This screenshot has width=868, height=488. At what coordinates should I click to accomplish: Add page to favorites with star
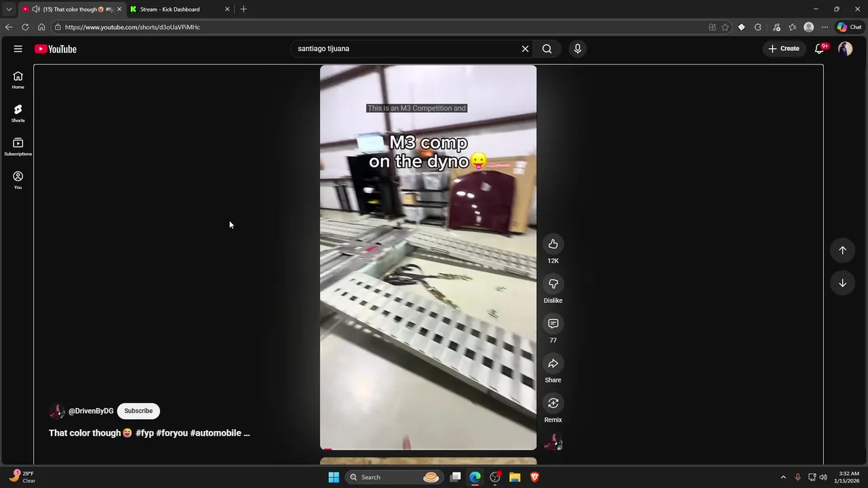725,27
